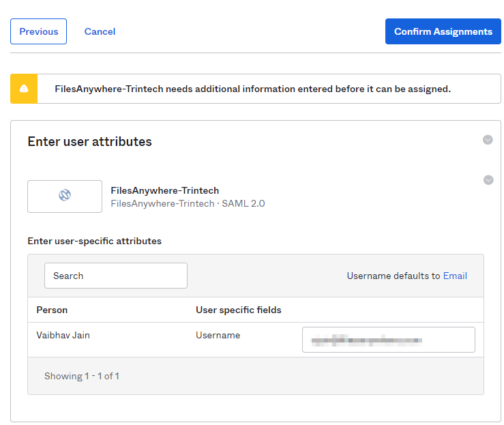The image size is (504, 425).
Task: Cancel the assignment process
Action: [x=100, y=31]
